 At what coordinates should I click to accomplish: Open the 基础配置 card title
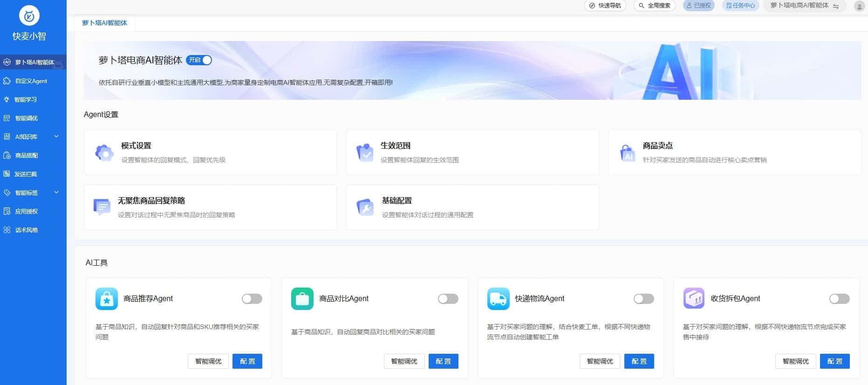pyautogui.click(x=397, y=201)
